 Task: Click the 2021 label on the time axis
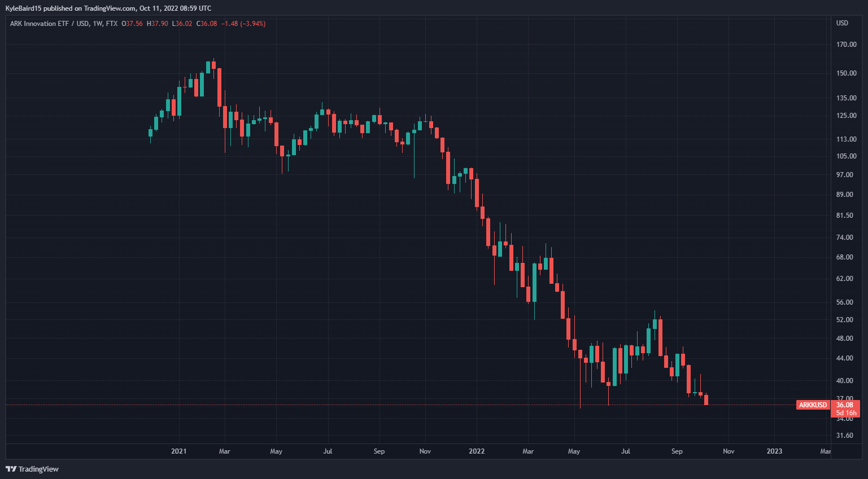[178, 451]
